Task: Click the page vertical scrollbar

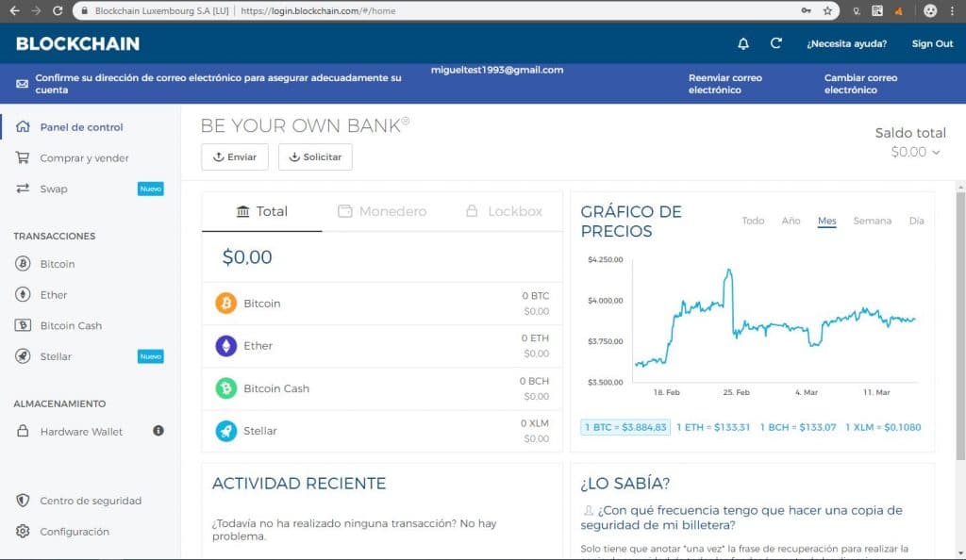Action: coord(960,325)
